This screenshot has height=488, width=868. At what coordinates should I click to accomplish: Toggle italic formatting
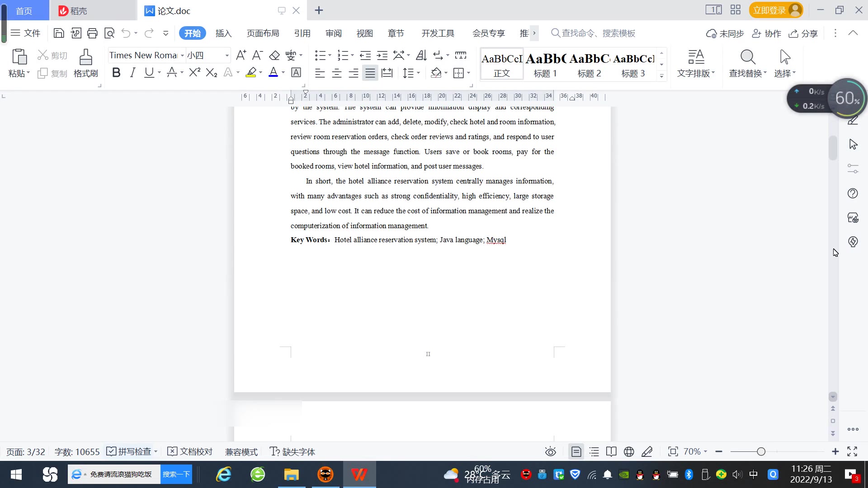(132, 73)
